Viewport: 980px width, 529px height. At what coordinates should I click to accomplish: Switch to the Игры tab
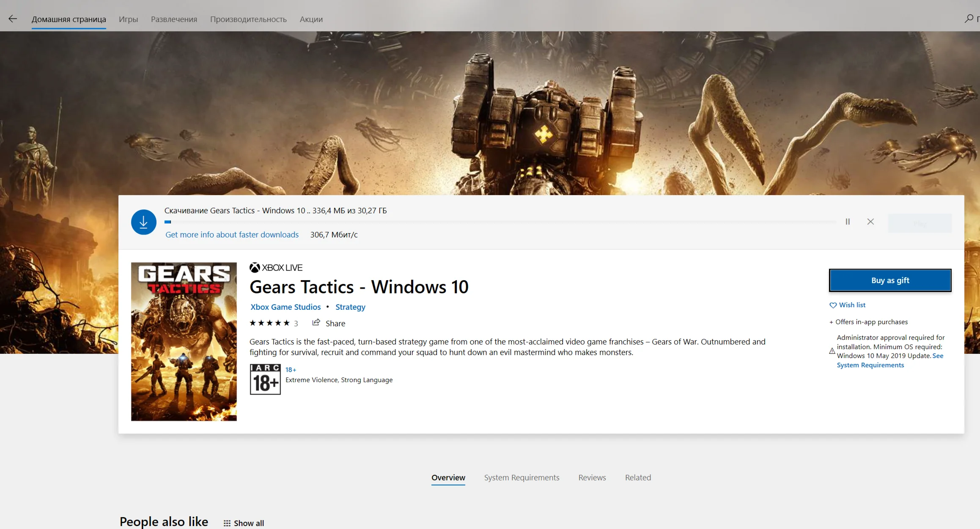(x=128, y=19)
